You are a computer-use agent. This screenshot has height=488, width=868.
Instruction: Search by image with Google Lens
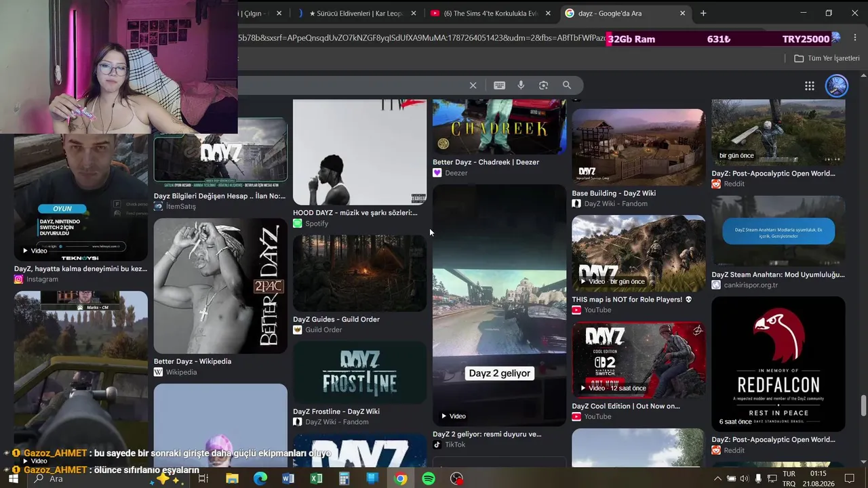tap(543, 85)
